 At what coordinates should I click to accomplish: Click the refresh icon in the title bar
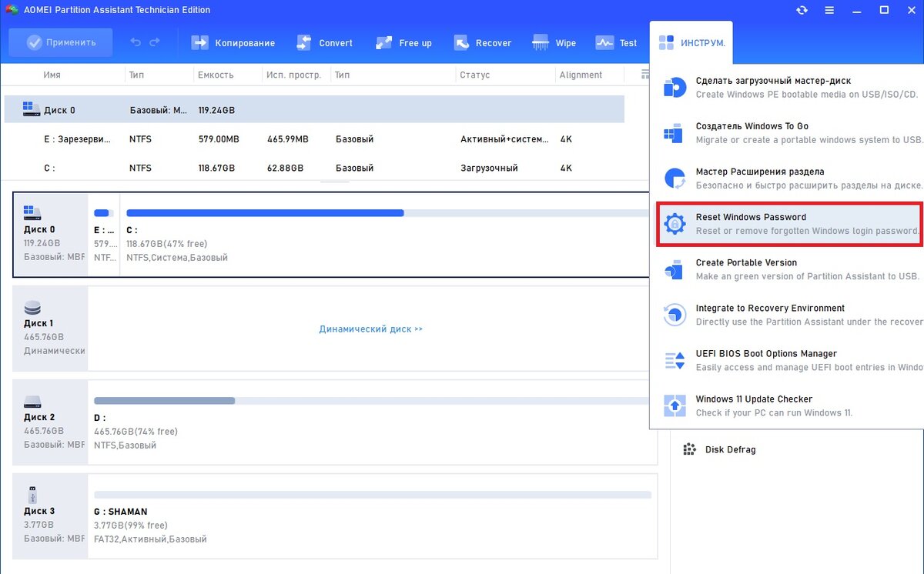(x=802, y=11)
